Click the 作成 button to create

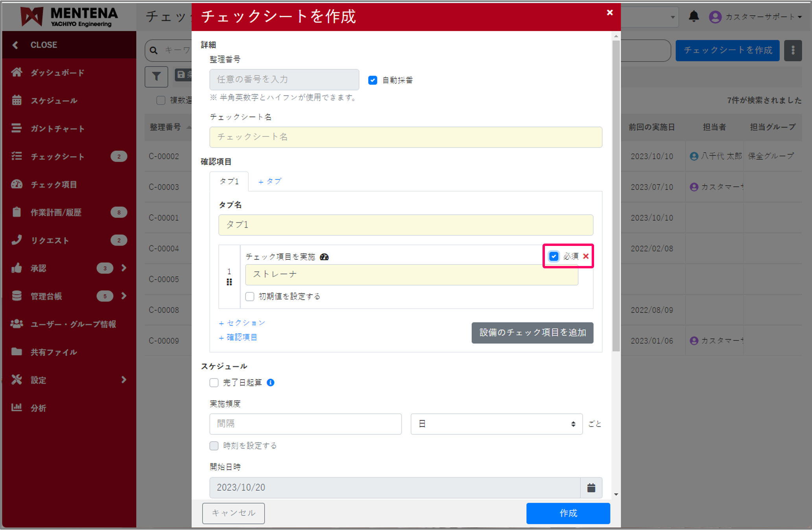(x=568, y=513)
